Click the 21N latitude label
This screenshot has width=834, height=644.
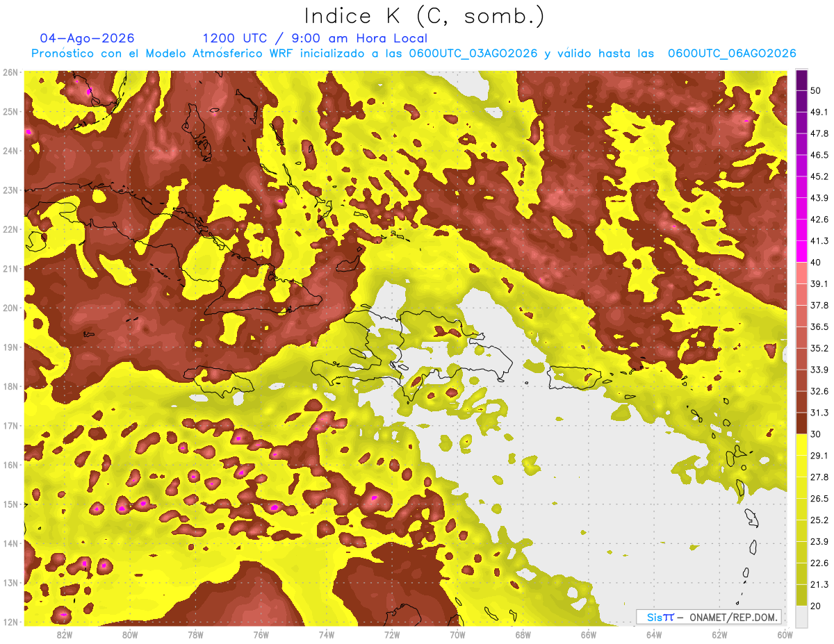[x=10, y=269]
